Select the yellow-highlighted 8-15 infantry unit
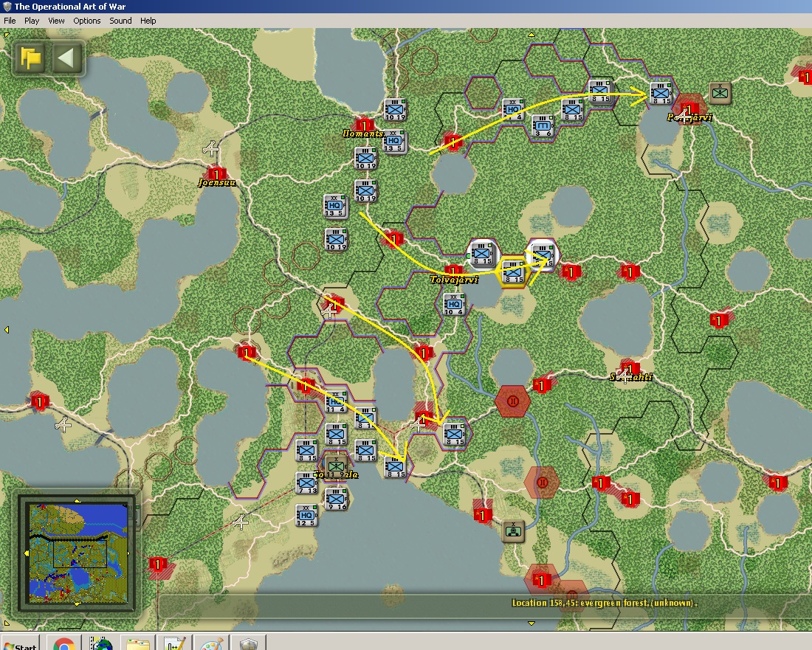Image resolution: width=812 pixels, height=650 pixels. 513,272
